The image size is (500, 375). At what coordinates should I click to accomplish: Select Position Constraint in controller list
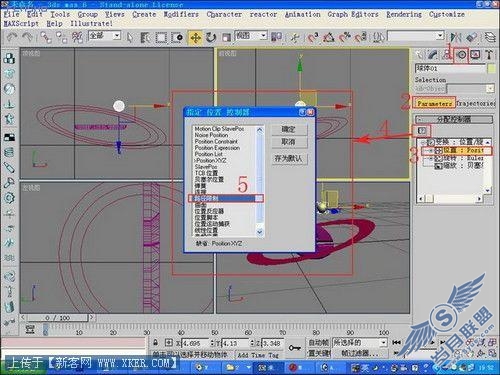(x=216, y=141)
